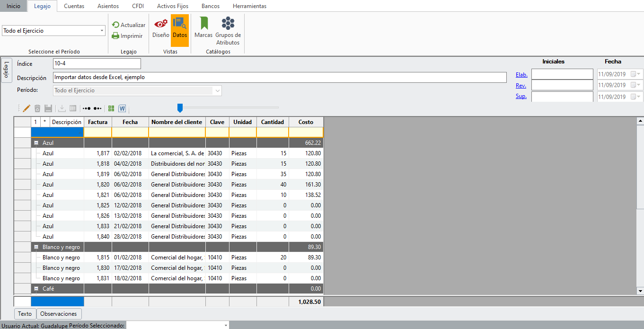Switch to Diseño view
The width and height of the screenshot is (644, 329).
click(161, 28)
